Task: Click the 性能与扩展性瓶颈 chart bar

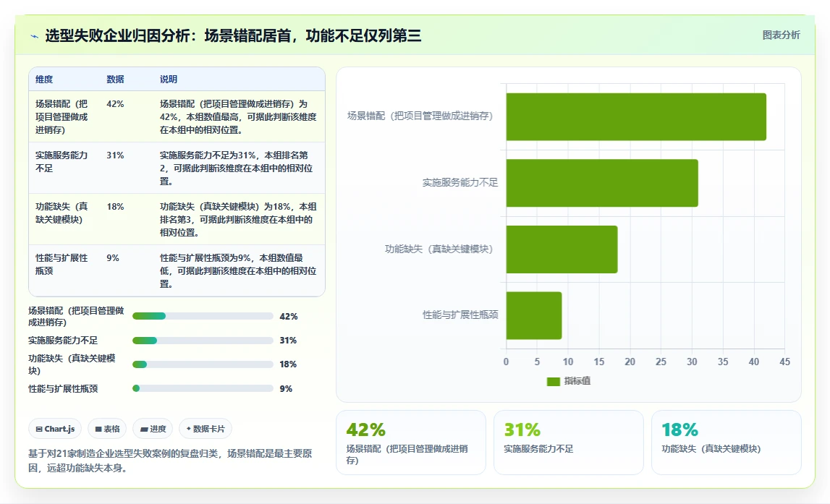Action: click(534, 316)
